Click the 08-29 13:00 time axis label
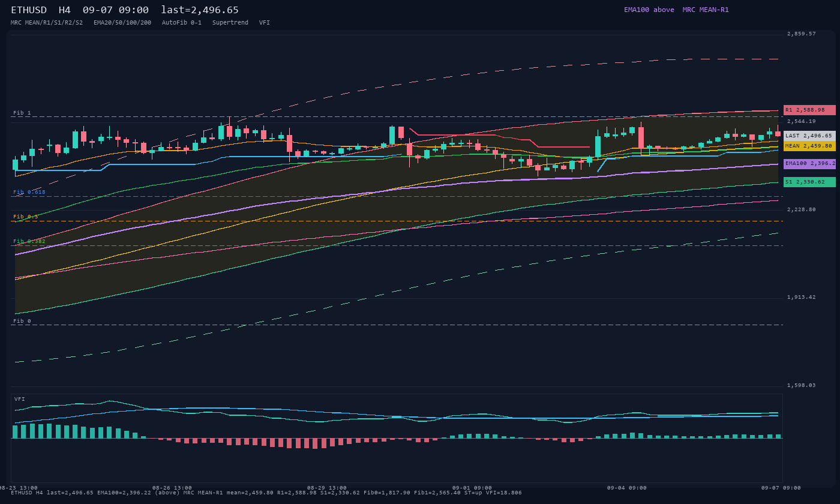 point(327,488)
